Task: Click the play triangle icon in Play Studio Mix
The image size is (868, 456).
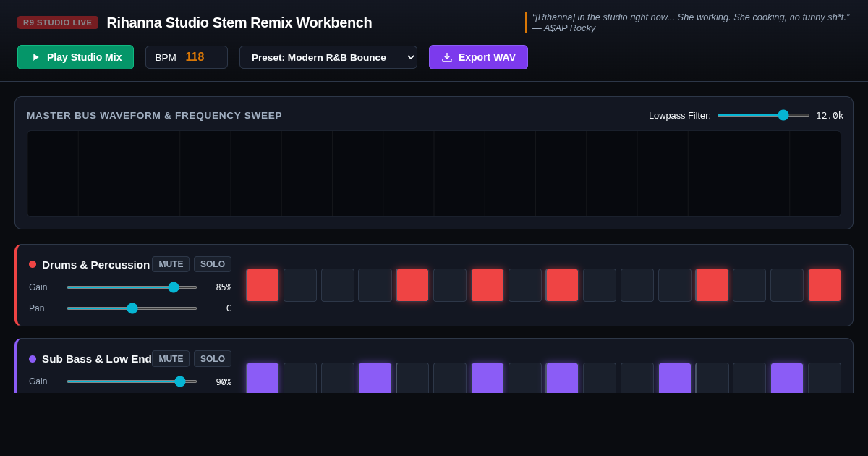Action: [x=36, y=57]
